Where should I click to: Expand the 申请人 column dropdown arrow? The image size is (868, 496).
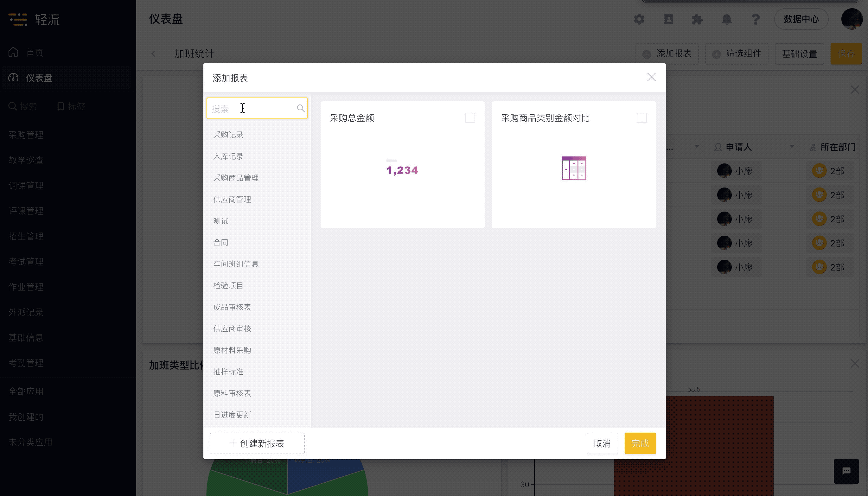(x=792, y=146)
